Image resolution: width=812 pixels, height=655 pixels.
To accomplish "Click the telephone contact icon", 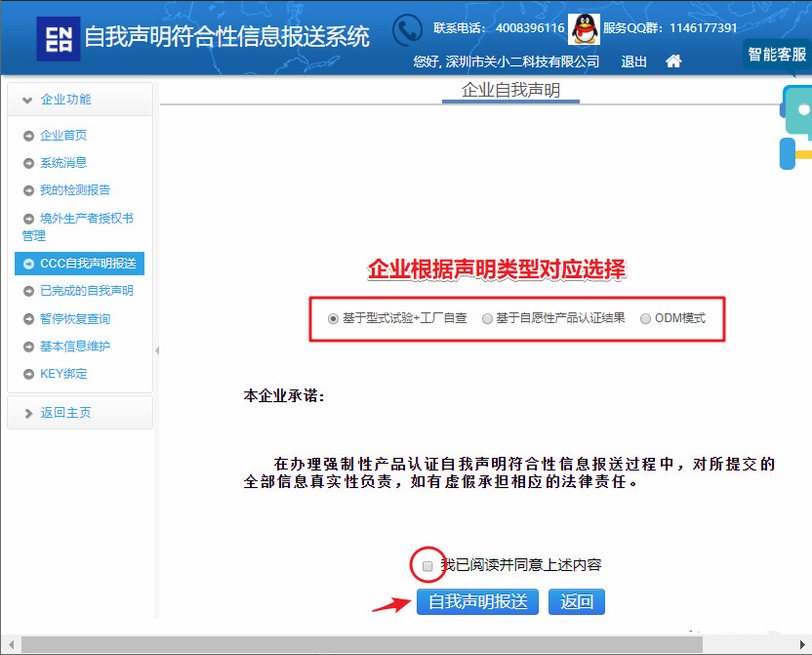I will 407,30.
